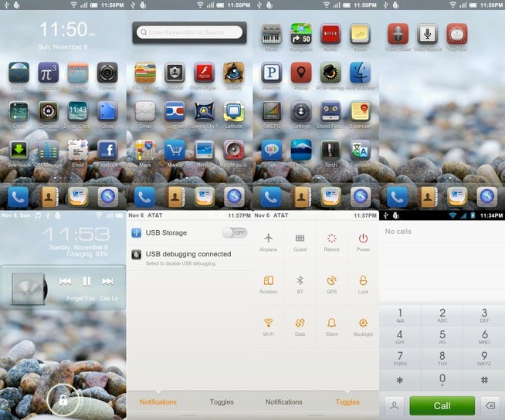This screenshot has width=505, height=420.
Task: Open the Navigation app
Action: click(x=301, y=34)
